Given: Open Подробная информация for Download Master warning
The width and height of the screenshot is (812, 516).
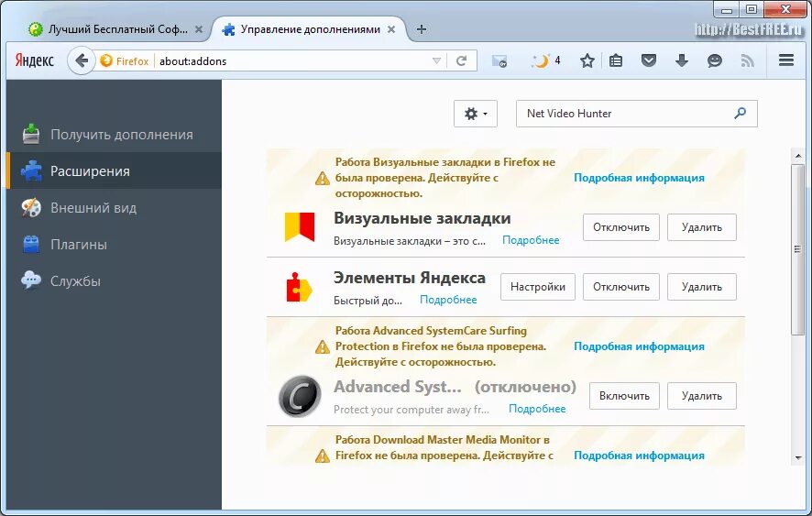Looking at the screenshot, I should click(639, 456).
